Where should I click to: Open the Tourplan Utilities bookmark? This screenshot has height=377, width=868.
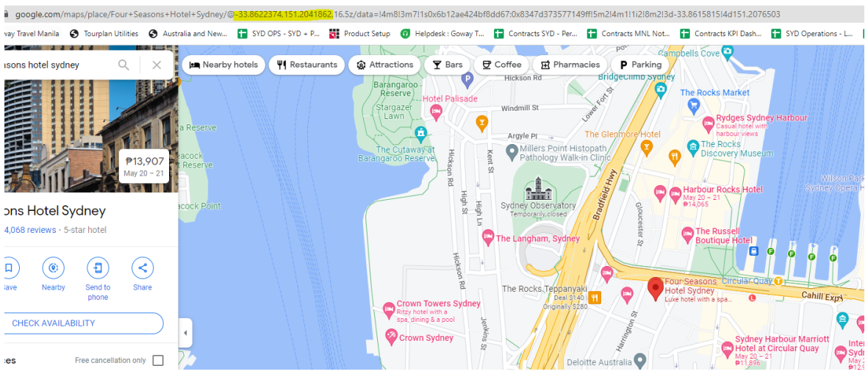tap(104, 34)
